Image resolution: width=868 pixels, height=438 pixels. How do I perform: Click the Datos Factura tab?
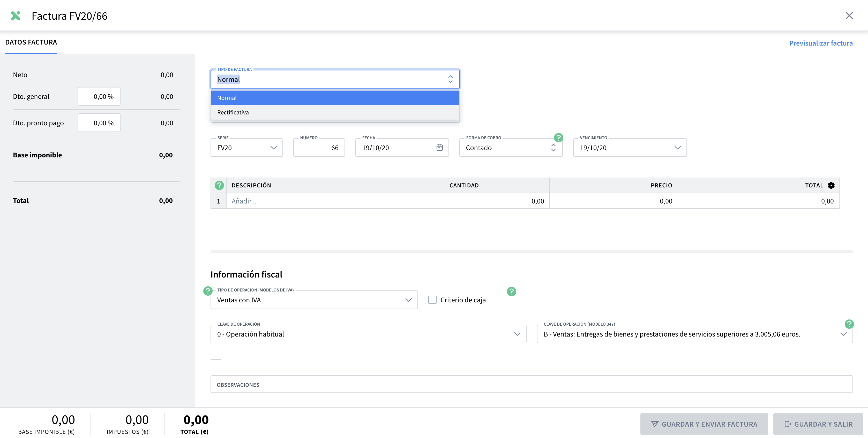click(x=31, y=42)
